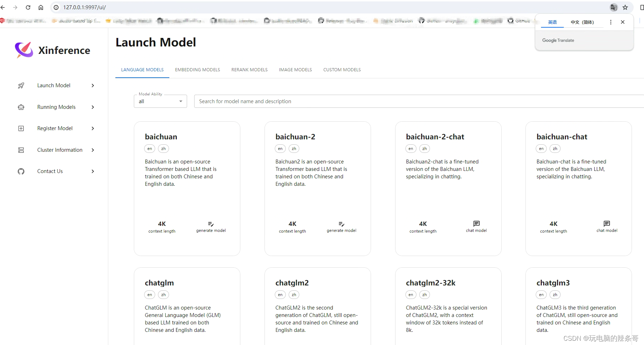Click the Google Translate icon in address bar
This screenshot has height=345, width=644.
[x=613, y=7]
